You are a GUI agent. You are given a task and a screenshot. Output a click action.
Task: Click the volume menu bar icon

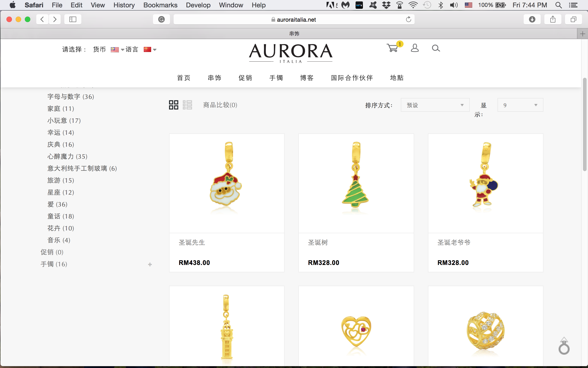454,5
